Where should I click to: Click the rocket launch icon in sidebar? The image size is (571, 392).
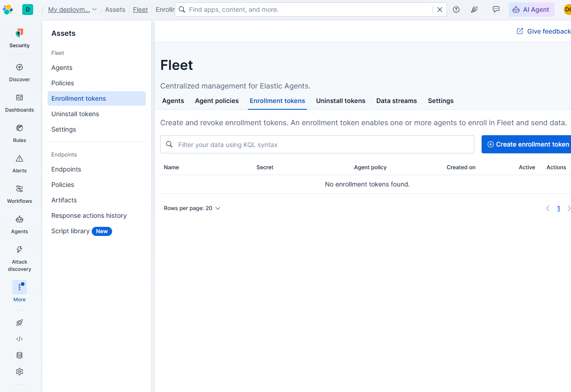[20, 323]
